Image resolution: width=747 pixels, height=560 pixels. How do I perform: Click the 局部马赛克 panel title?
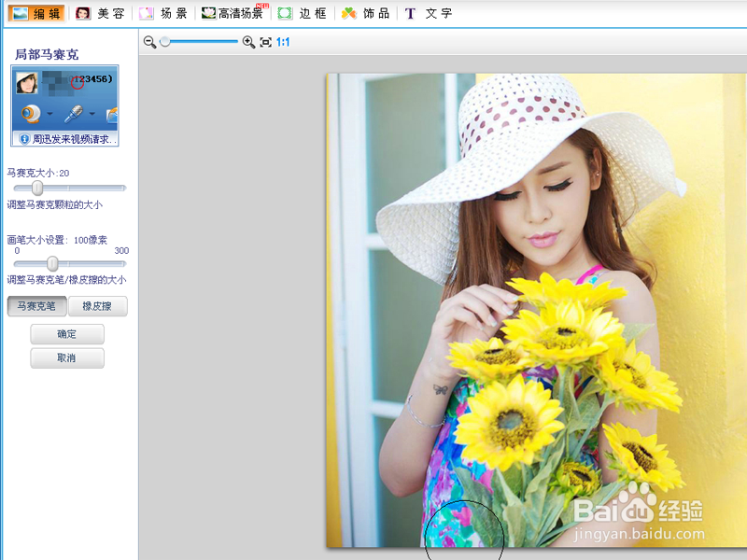(x=47, y=55)
